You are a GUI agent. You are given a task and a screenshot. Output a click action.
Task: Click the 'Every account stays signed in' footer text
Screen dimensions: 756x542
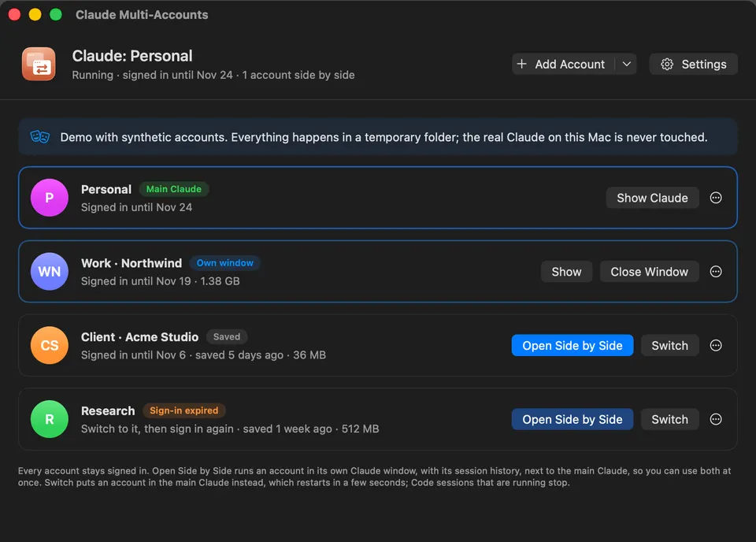click(375, 477)
